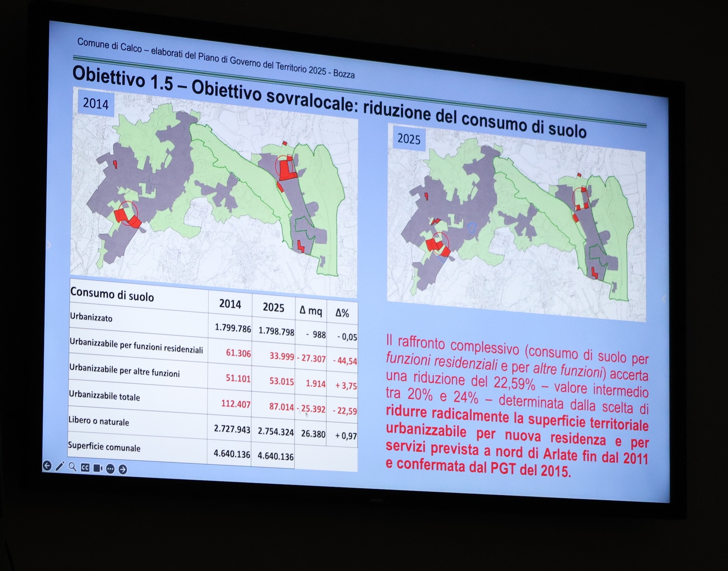
Task: Select the pen annotation tool
Action: 60,466
